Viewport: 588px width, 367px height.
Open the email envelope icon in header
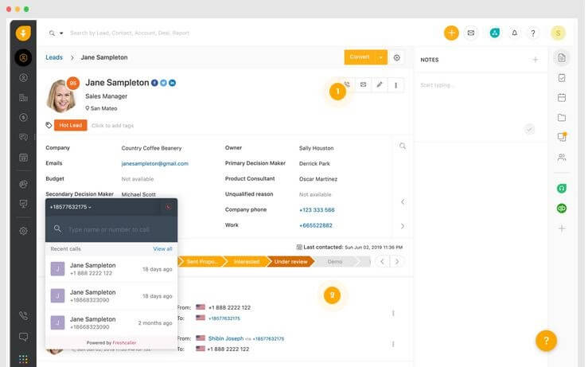click(x=471, y=33)
